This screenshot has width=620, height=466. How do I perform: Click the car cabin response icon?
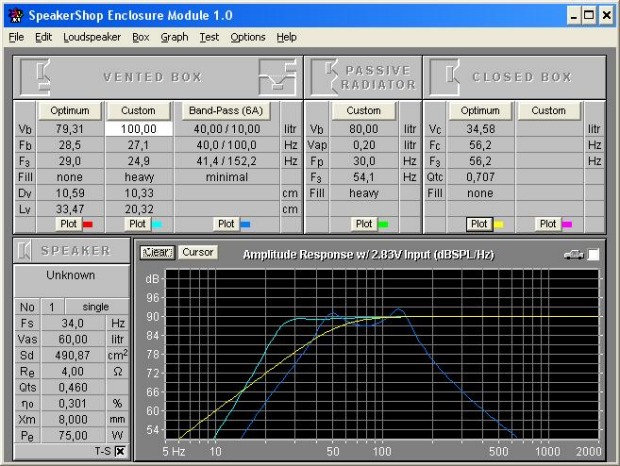tap(574, 255)
